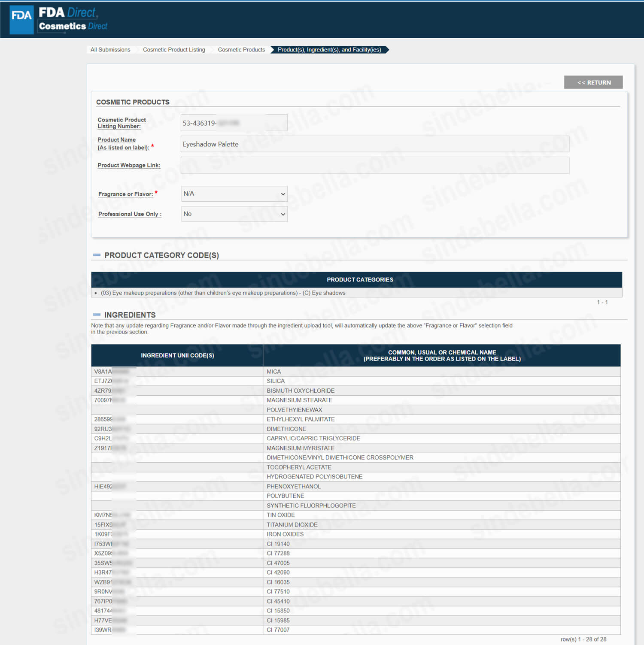Open Cosmetic Product Listing breadcrumb

coord(174,50)
